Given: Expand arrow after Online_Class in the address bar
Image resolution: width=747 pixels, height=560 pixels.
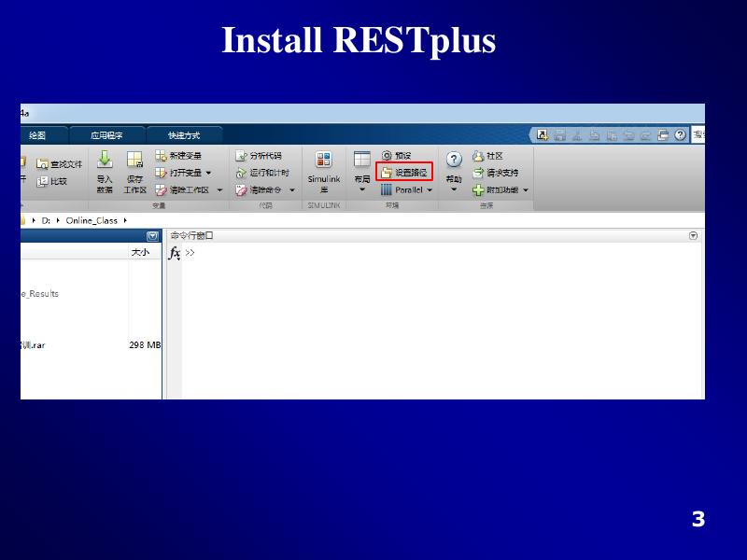Looking at the screenshot, I should click(x=125, y=220).
